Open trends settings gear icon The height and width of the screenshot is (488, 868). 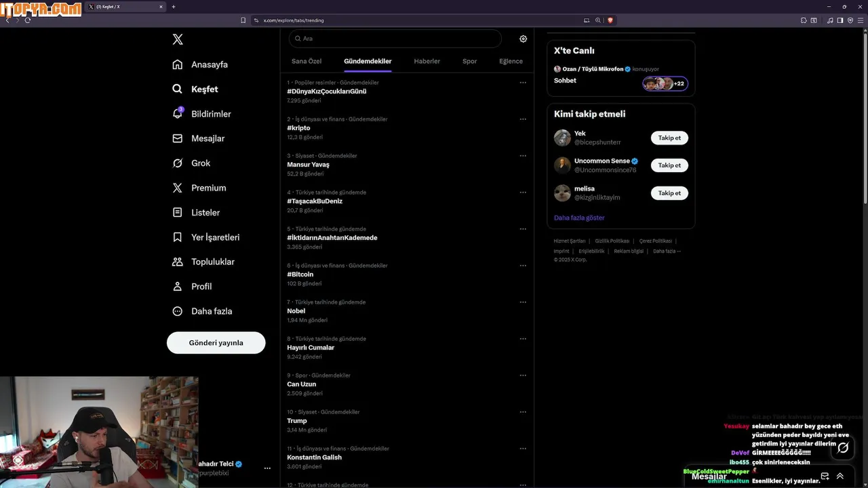pyautogui.click(x=523, y=39)
